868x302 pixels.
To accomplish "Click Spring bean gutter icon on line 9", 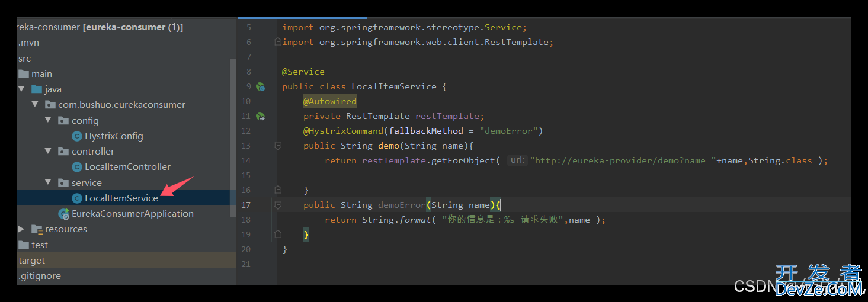I will point(260,86).
